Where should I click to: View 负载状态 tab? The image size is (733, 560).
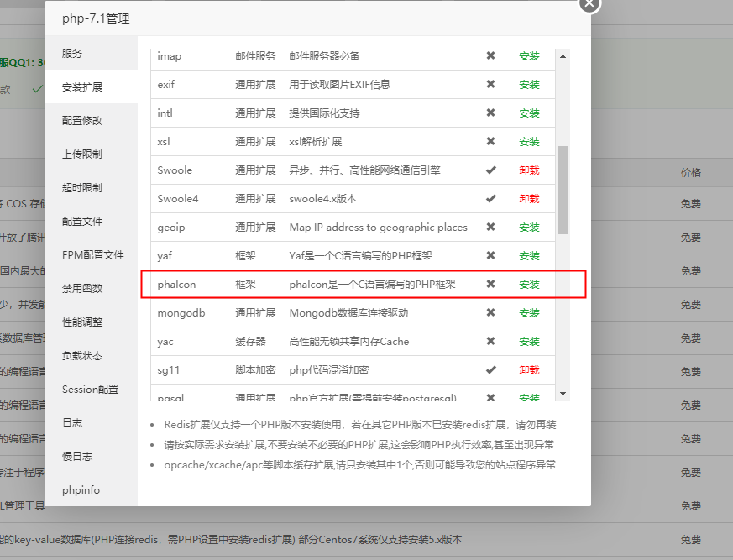coord(92,356)
